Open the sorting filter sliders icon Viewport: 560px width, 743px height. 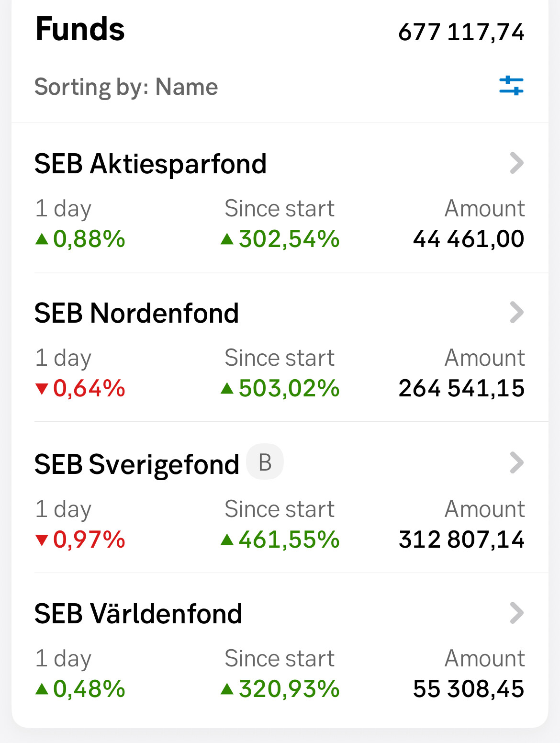(511, 86)
